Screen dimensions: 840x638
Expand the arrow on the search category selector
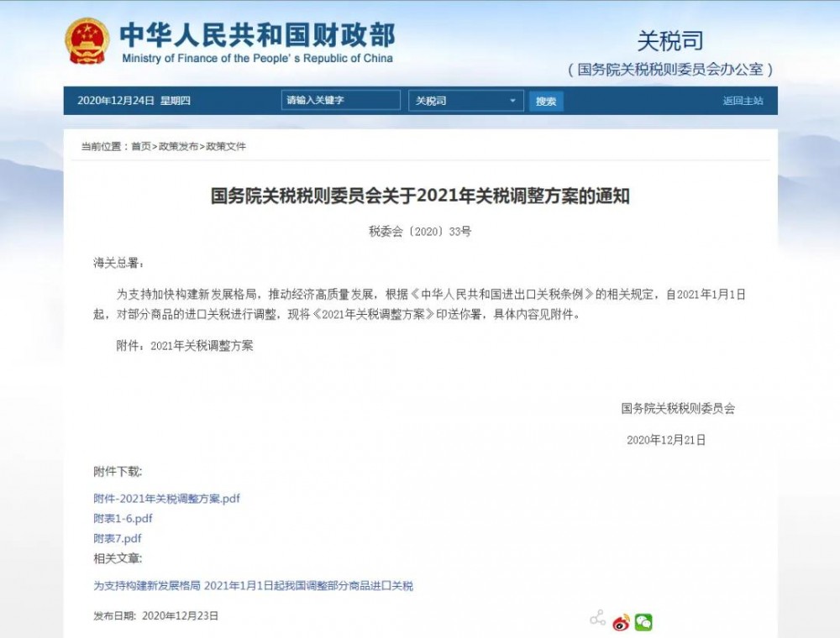(x=512, y=100)
